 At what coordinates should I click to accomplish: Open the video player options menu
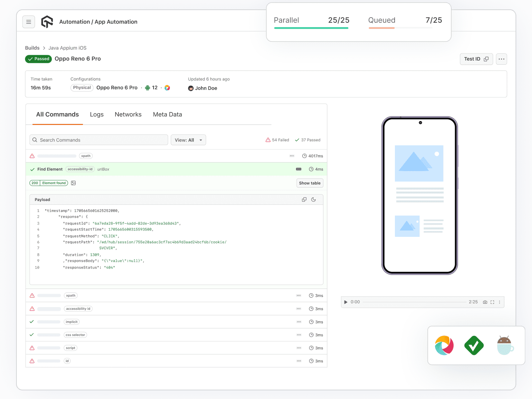[499, 302]
